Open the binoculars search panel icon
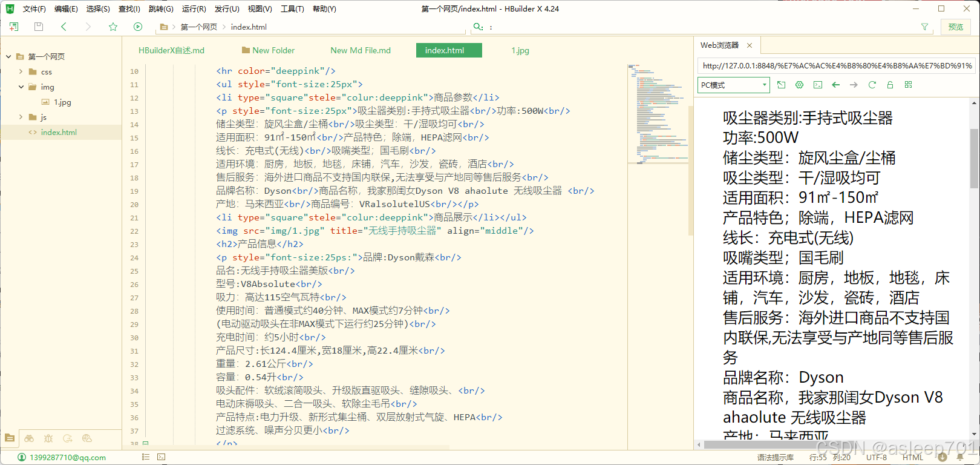Viewport: 980px width, 465px height. [x=29, y=438]
